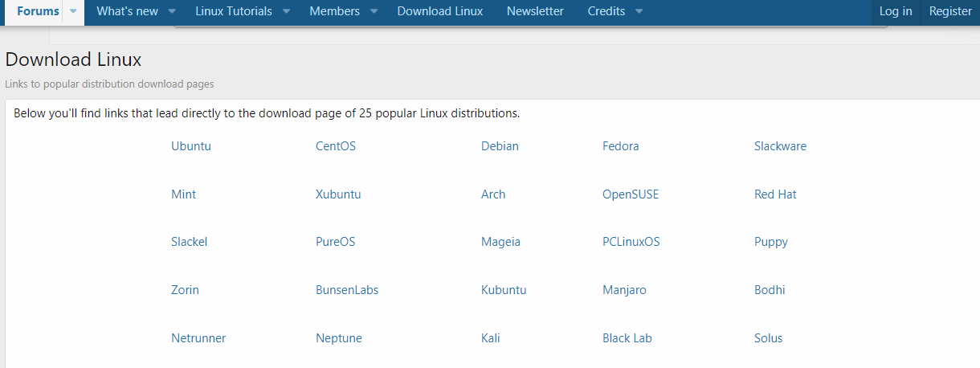This screenshot has width=980, height=368.
Task: Open the Manjaro download link
Action: [624, 290]
